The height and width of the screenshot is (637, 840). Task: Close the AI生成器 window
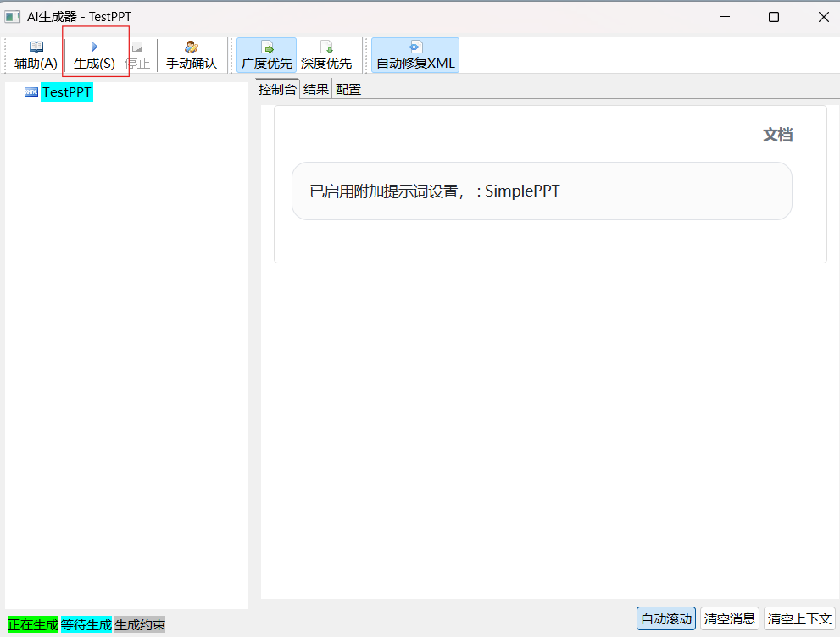click(x=823, y=17)
